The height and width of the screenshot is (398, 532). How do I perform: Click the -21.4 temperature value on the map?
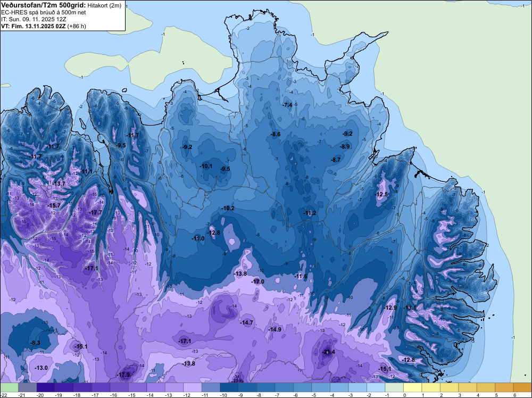click(x=328, y=352)
